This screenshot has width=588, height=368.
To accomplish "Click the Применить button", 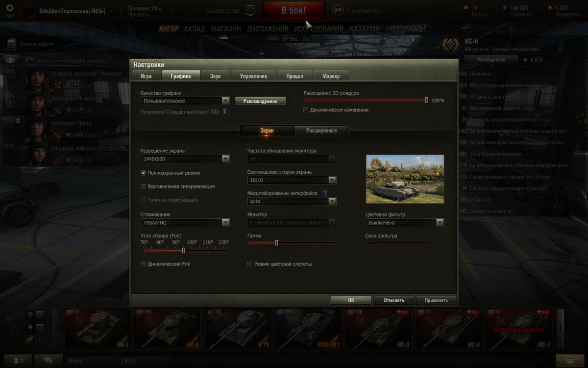I will click(436, 300).
